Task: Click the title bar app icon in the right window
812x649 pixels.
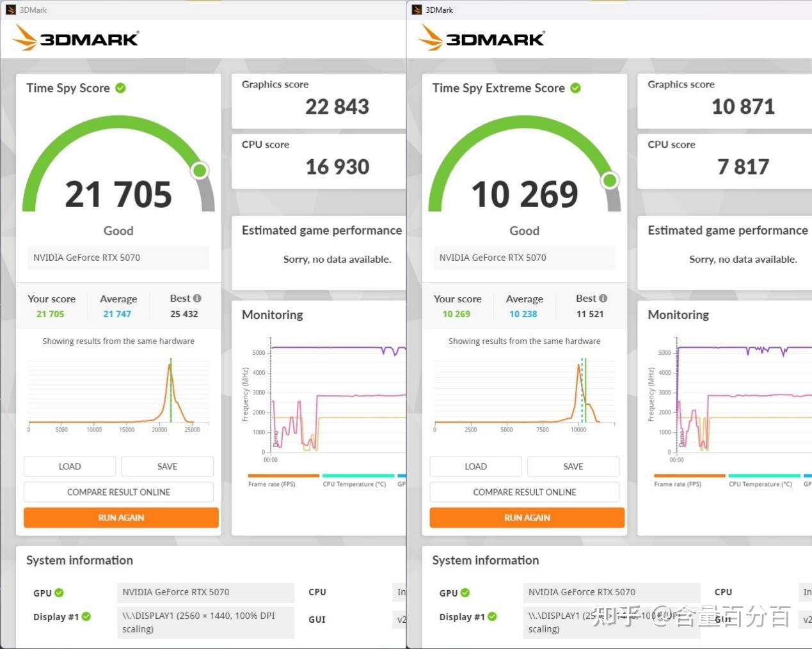Action: [417, 10]
